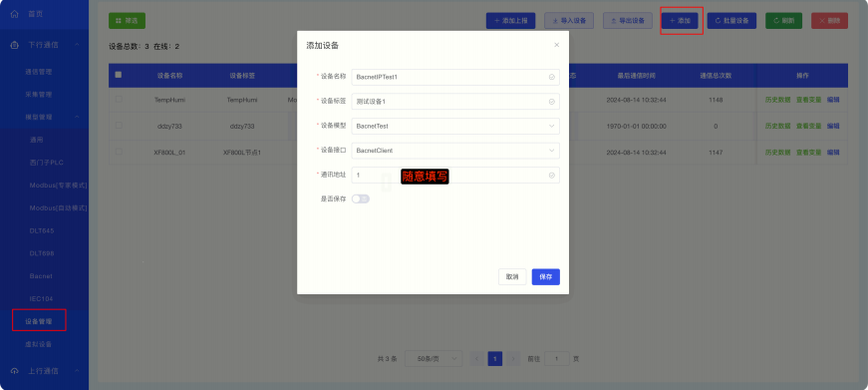Open 设备管理 in the sidebar
Image resolution: width=868 pixels, height=390 pixels.
click(39, 321)
